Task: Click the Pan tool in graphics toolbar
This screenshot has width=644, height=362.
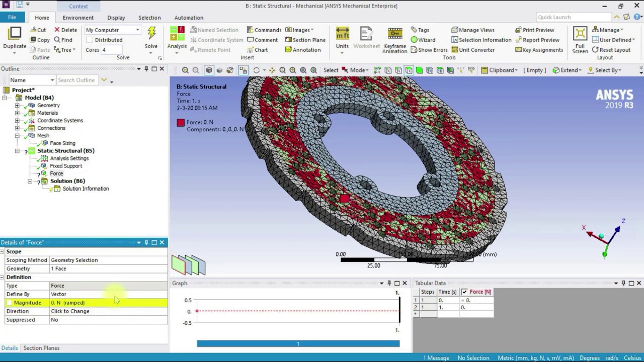Action: [272, 70]
